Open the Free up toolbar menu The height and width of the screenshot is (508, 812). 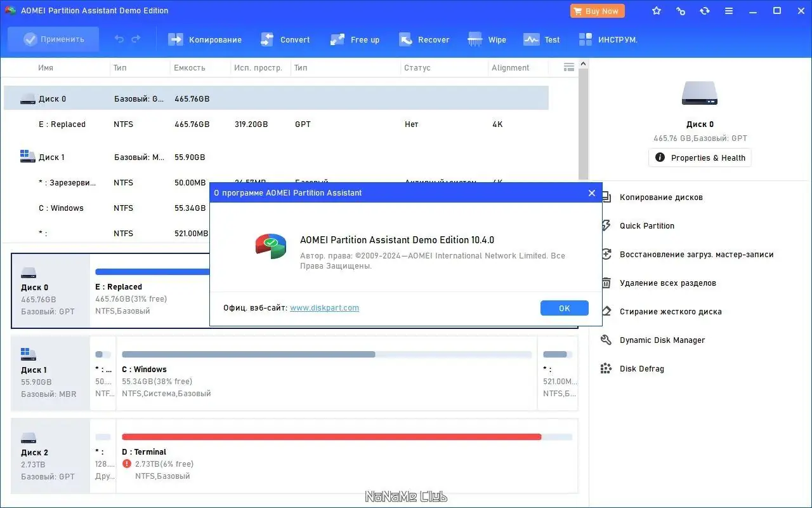[355, 39]
